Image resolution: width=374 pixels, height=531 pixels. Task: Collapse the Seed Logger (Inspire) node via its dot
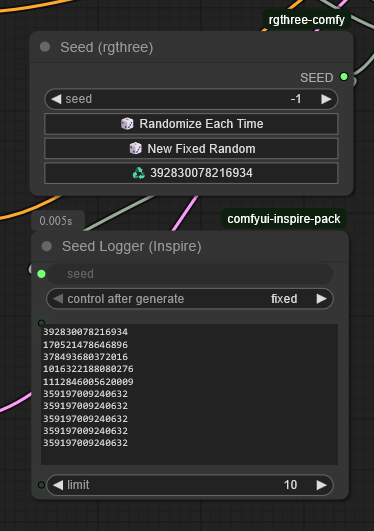click(46, 246)
